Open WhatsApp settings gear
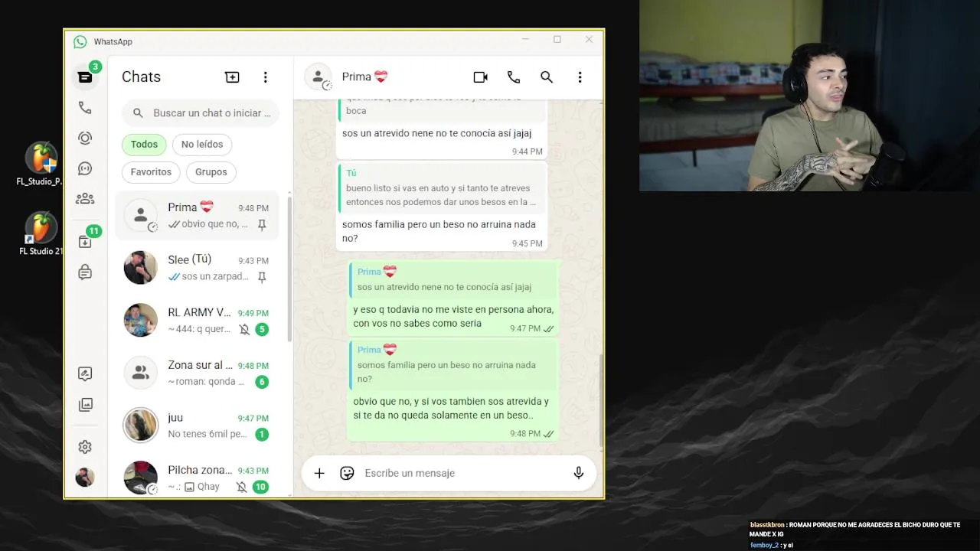The height and width of the screenshot is (551, 980). coord(85,447)
